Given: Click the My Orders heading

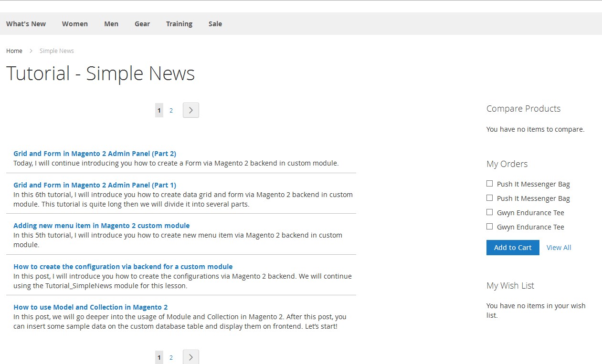Looking at the screenshot, I should click(x=507, y=164).
